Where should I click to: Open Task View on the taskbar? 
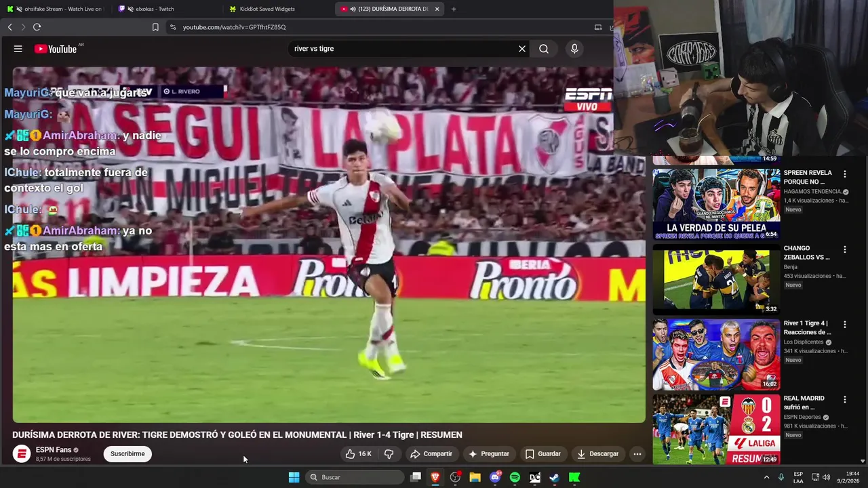[x=416, y=477]
